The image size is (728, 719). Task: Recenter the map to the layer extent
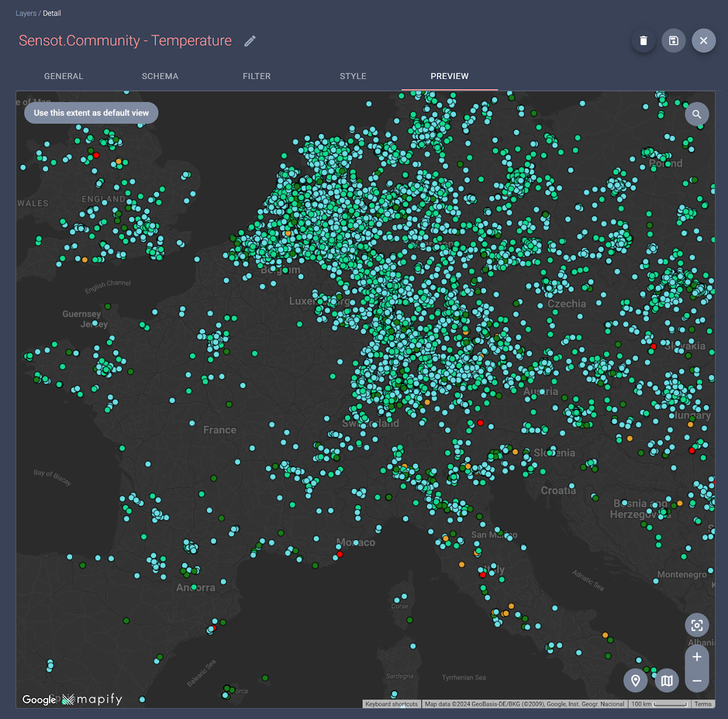697,625
